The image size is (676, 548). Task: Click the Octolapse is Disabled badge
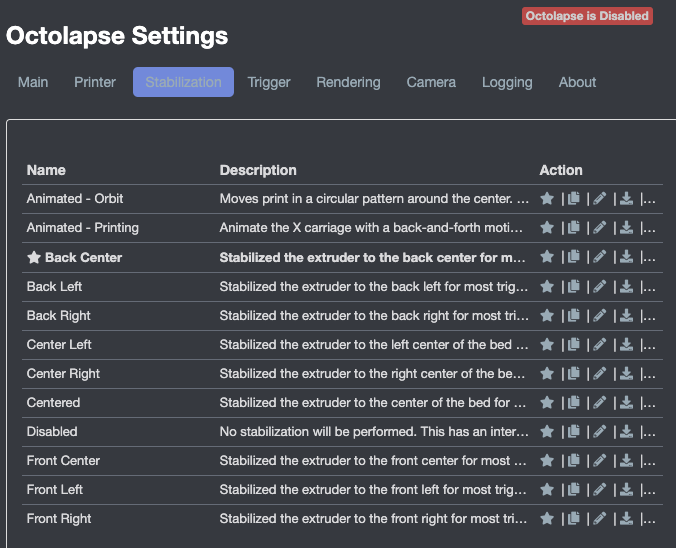(587, 16)
